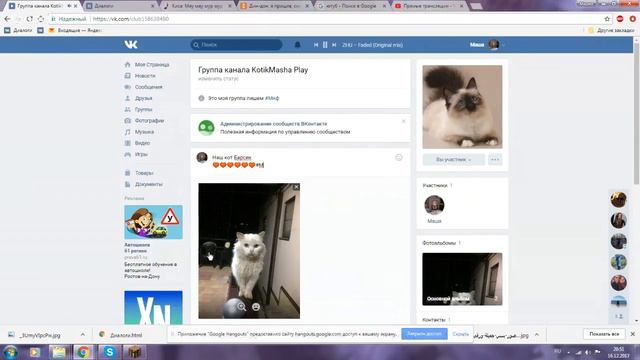The height and width of the screenshot is (360, 640).
Task: Bookmark this page with star icon
Action: [607, 19]
